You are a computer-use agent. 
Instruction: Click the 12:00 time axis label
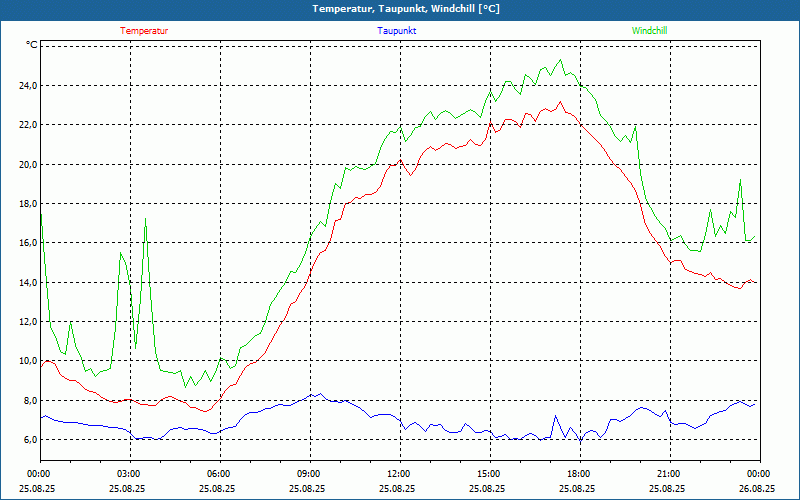(401, 474)
